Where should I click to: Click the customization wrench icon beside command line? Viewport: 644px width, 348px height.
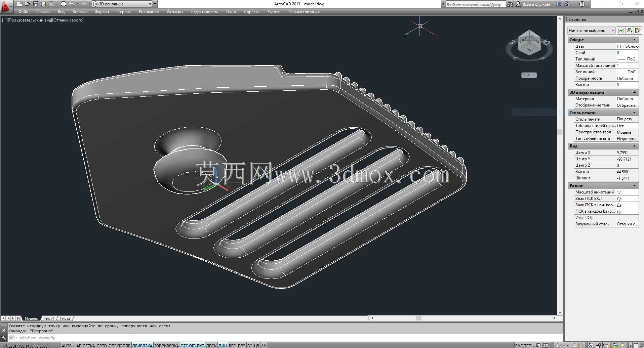tap(4, 338)
